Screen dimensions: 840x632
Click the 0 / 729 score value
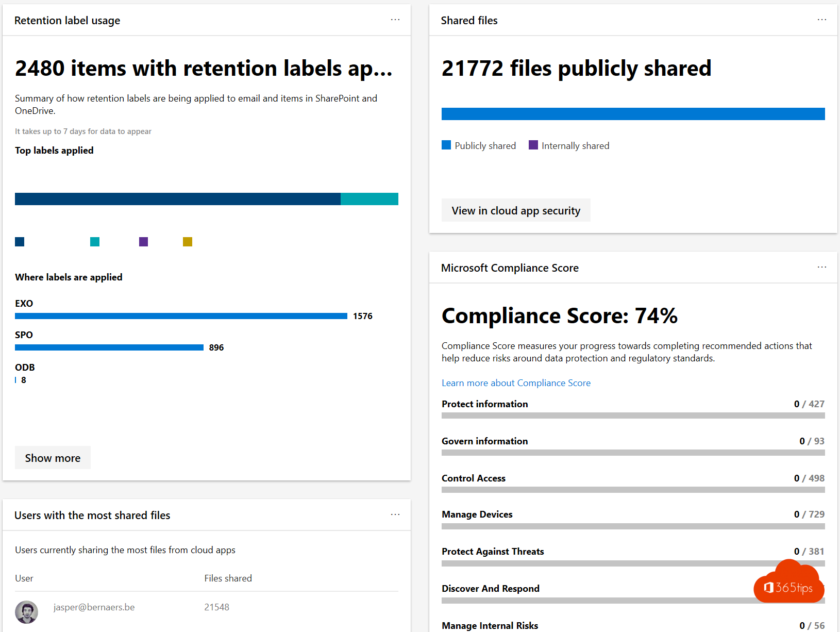tap(809, 514)
